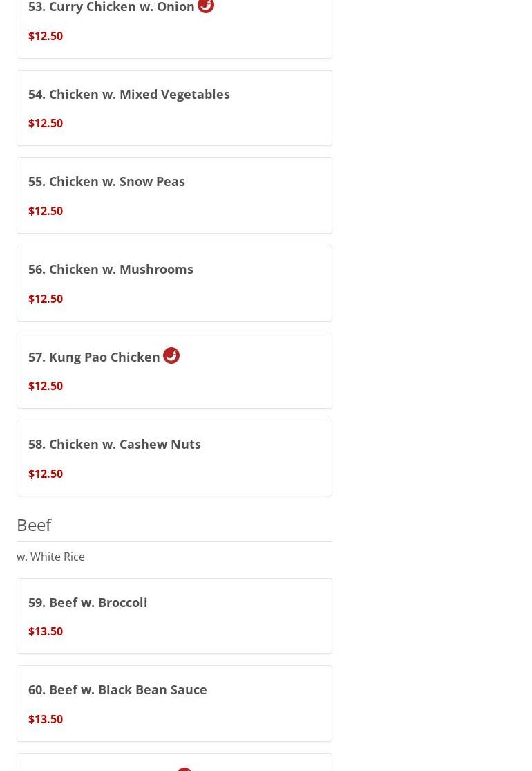Click price under Chicken w. Cashew Nuts
The width and height of the screenshot is (532, 771).
(46, 474)
